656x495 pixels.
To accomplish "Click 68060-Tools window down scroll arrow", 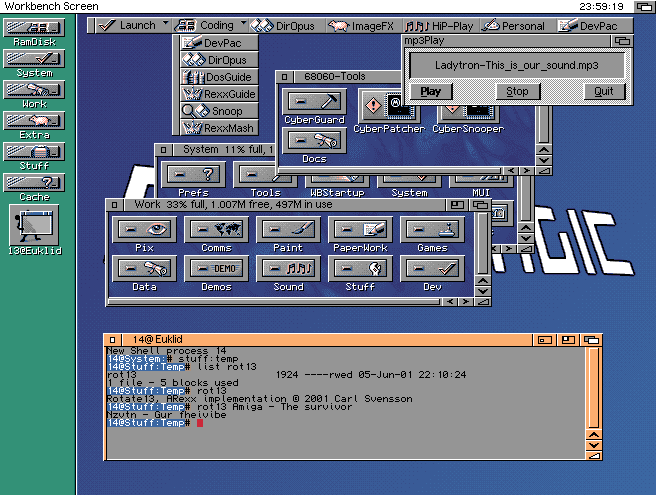I will 544,160.
